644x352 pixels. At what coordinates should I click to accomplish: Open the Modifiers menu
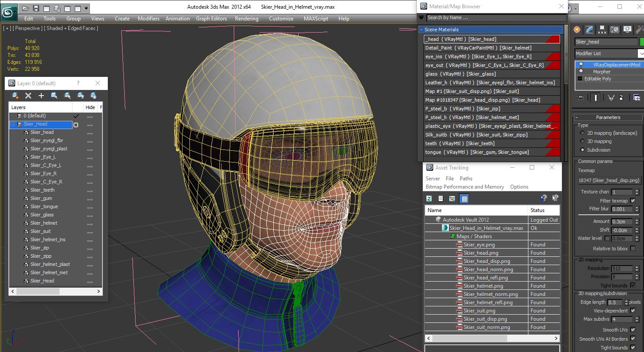point(148,19)
